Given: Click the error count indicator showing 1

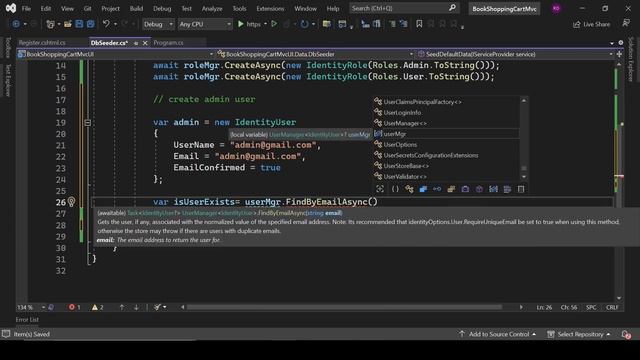Looking at the screenshot, I should [75, 307].
